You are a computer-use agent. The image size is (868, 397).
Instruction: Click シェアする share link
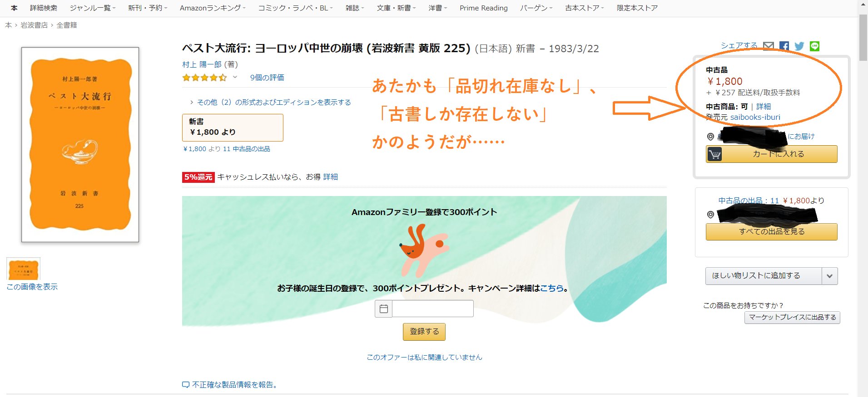tap(739, 45)
